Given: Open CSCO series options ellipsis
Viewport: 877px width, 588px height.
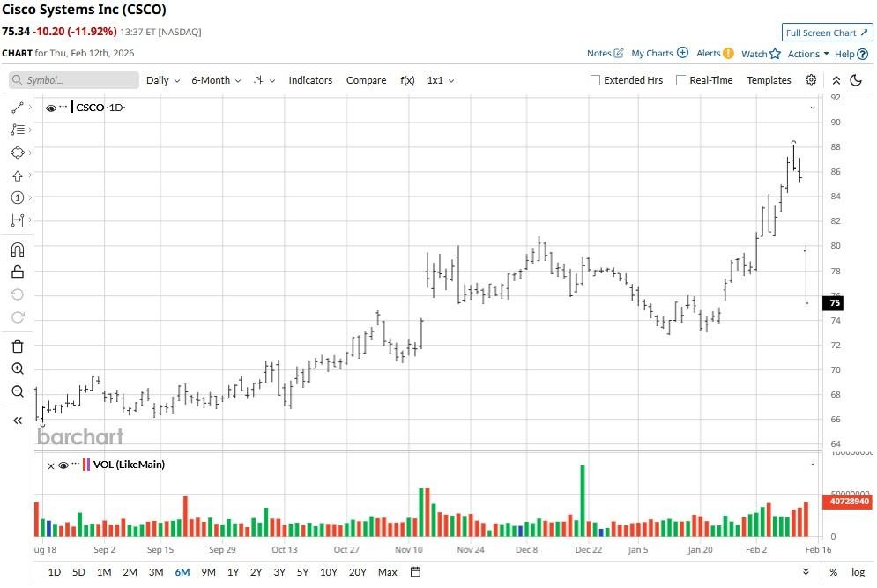Looking at the screenshot, I should click(x=63, y=107).
